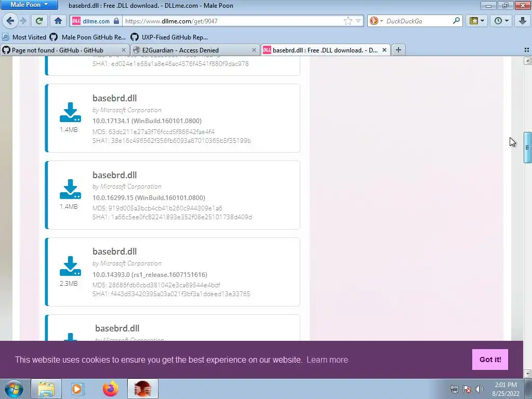Go back to the previous page
The height and width of the screenshot is (399, 532).
pos(10,21)
